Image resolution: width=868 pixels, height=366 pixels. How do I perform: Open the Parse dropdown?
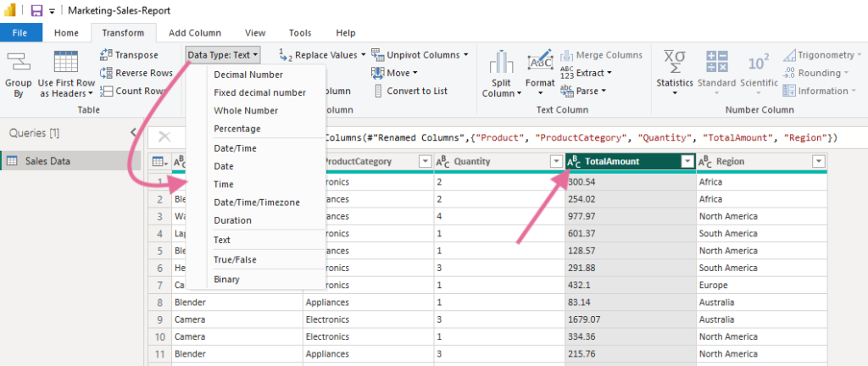[583, 91]
